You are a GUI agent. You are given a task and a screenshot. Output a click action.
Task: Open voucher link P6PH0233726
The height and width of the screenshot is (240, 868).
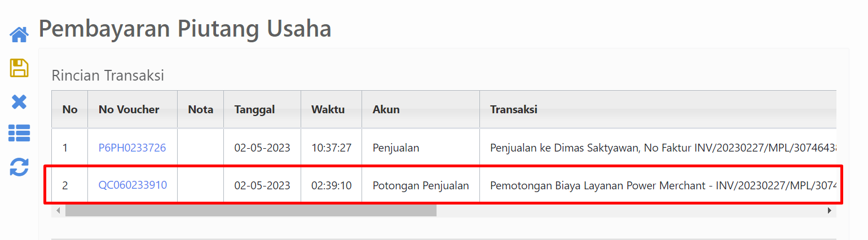coord(132,148)
